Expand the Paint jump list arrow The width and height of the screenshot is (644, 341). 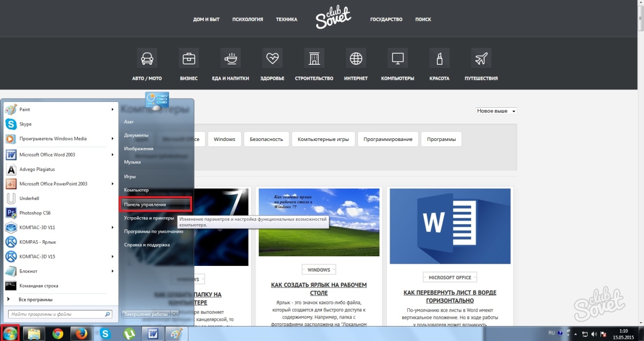pos(113,109)
